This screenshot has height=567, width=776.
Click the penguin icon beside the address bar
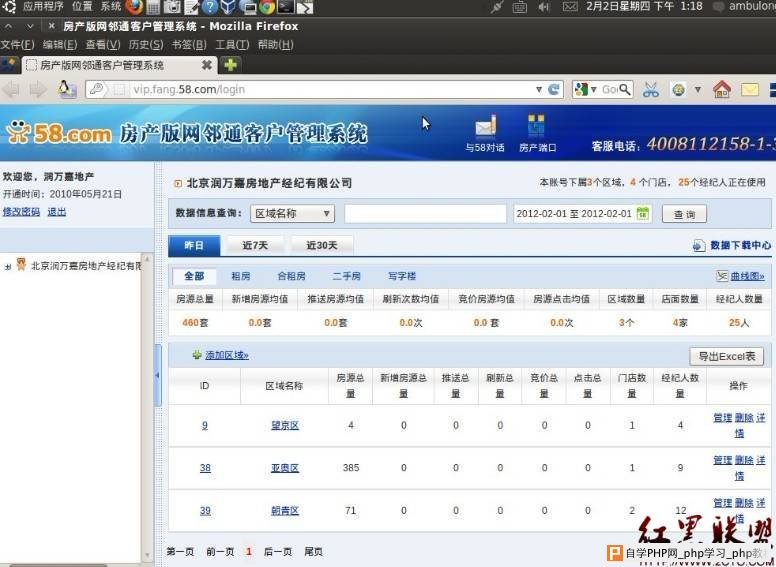pyautogui.click(x=66, y=89)
